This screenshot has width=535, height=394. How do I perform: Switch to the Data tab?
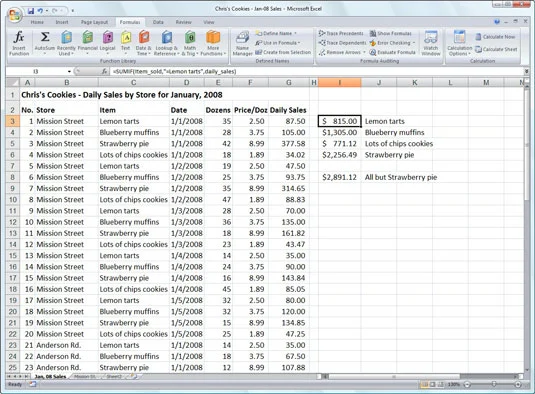[x=158, y=22]
